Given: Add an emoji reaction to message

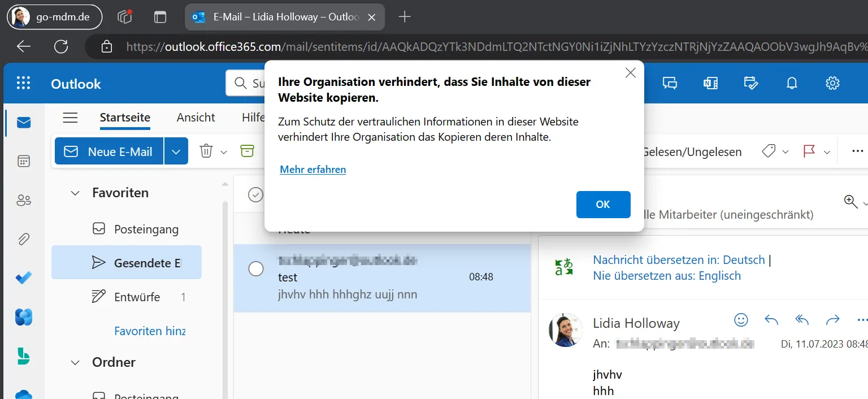Looking at the screenshot, I should [741, 320].
